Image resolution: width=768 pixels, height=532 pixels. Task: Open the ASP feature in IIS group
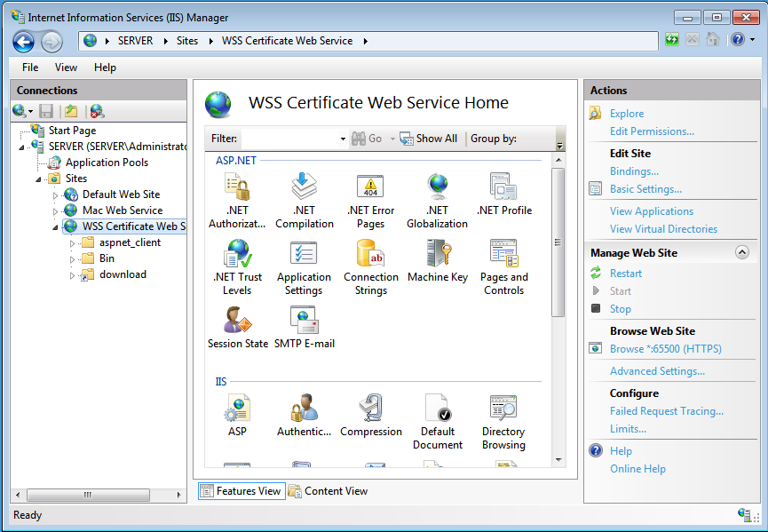tap(238, 416)
